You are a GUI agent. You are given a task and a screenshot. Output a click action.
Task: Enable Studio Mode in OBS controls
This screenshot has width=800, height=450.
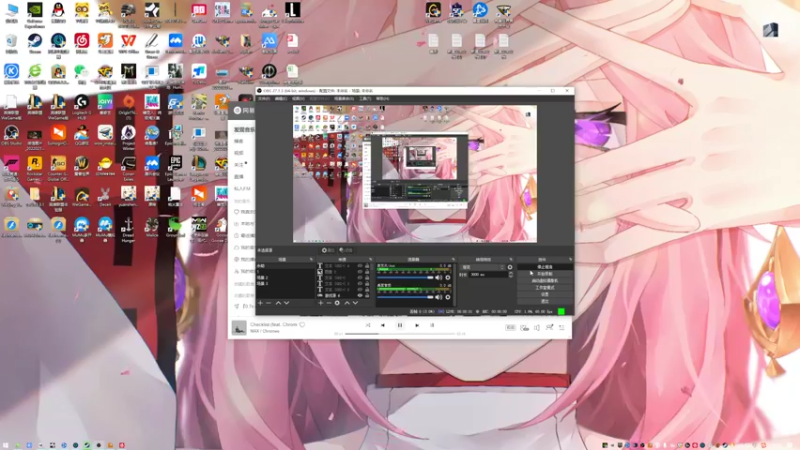coord(545,288)
